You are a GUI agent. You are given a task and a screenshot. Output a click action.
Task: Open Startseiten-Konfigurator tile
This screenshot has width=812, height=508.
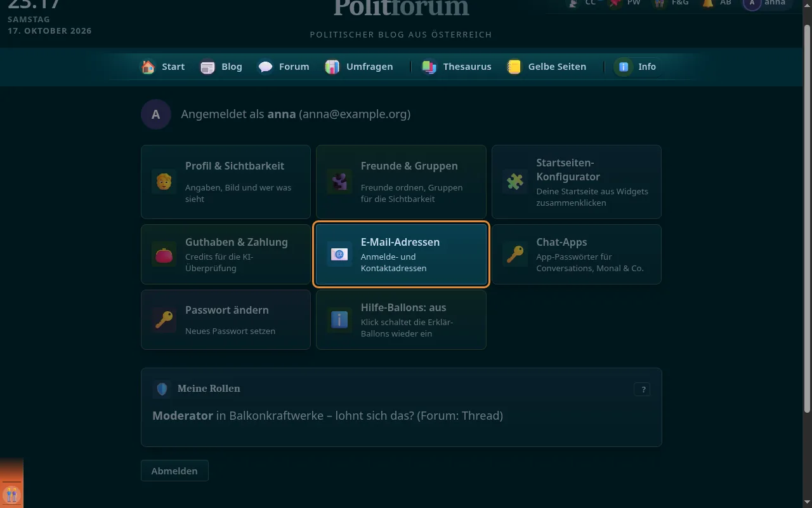[577, 182]
